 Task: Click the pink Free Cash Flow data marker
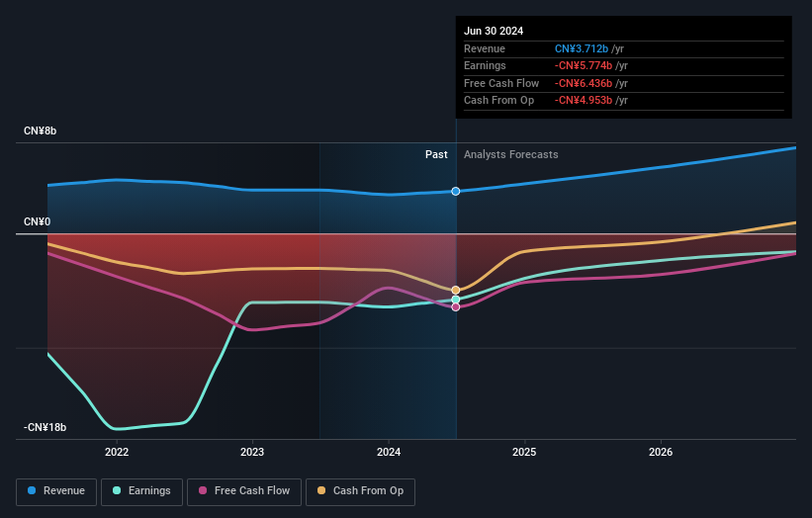coord(456,307)
